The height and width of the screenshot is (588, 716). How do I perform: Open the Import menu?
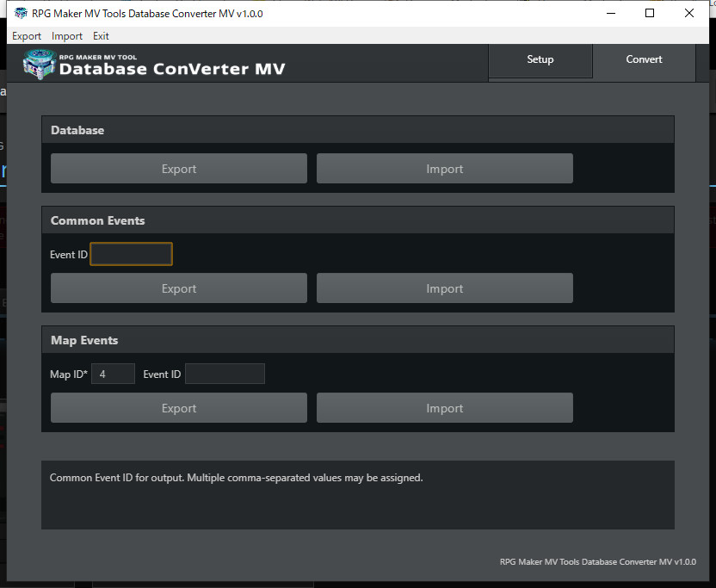pyautogui.click(x=66, y=36)
